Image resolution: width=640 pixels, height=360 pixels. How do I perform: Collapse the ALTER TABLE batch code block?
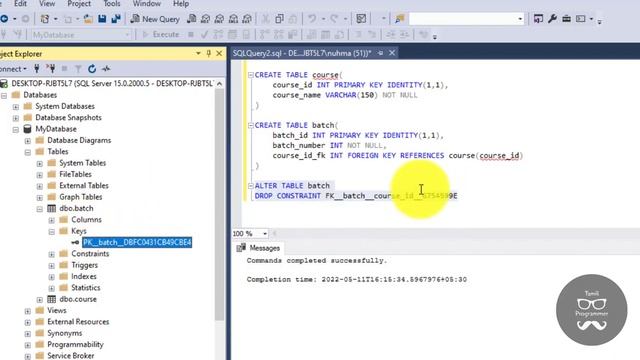click(251, 186)
